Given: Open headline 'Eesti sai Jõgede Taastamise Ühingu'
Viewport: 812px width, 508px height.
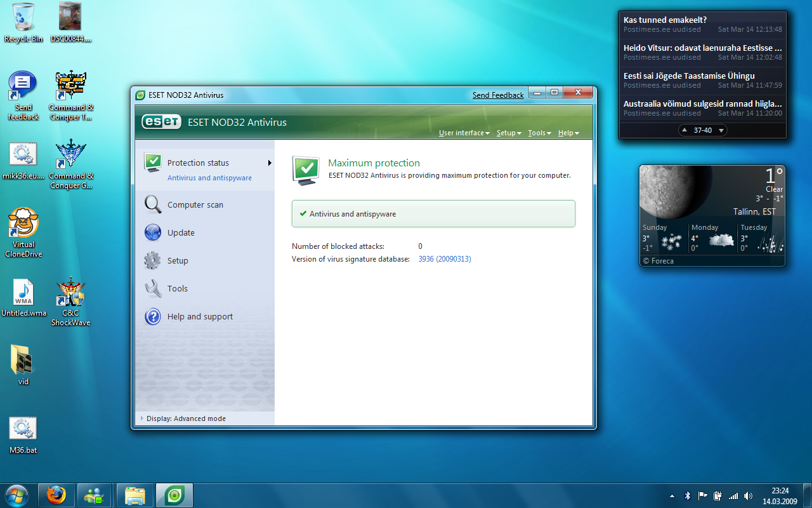Looking at the screenshot, I should coord(689,76).
